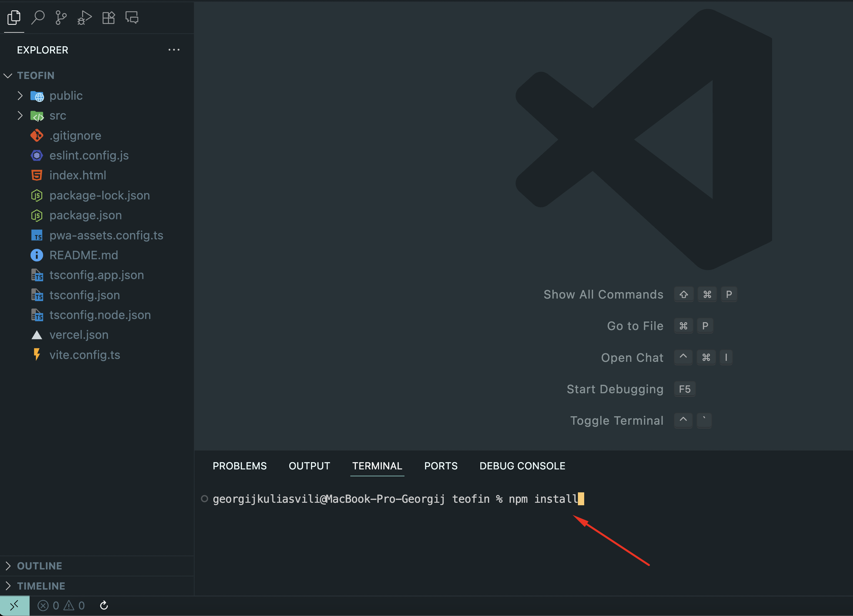Open errors and warnings count

point(61,606)
